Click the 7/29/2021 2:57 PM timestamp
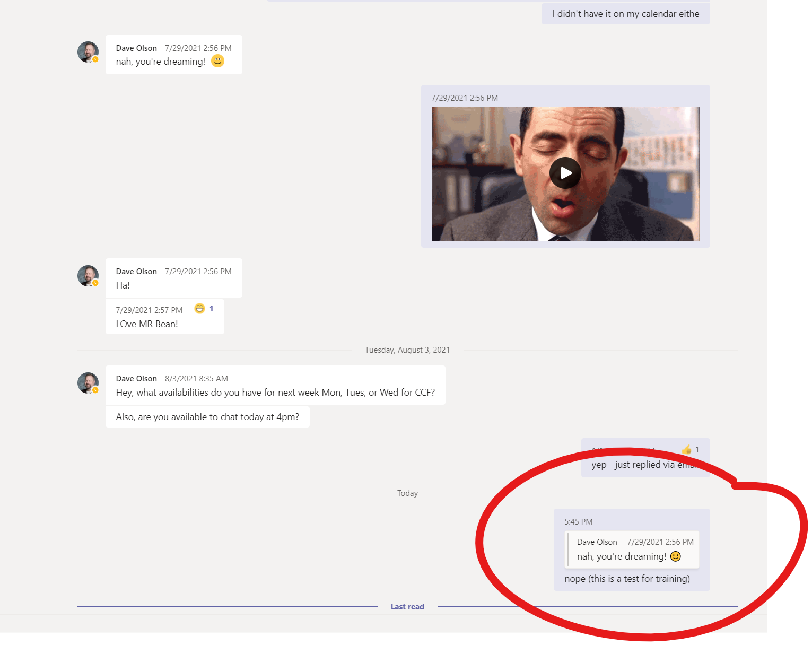 149,310
